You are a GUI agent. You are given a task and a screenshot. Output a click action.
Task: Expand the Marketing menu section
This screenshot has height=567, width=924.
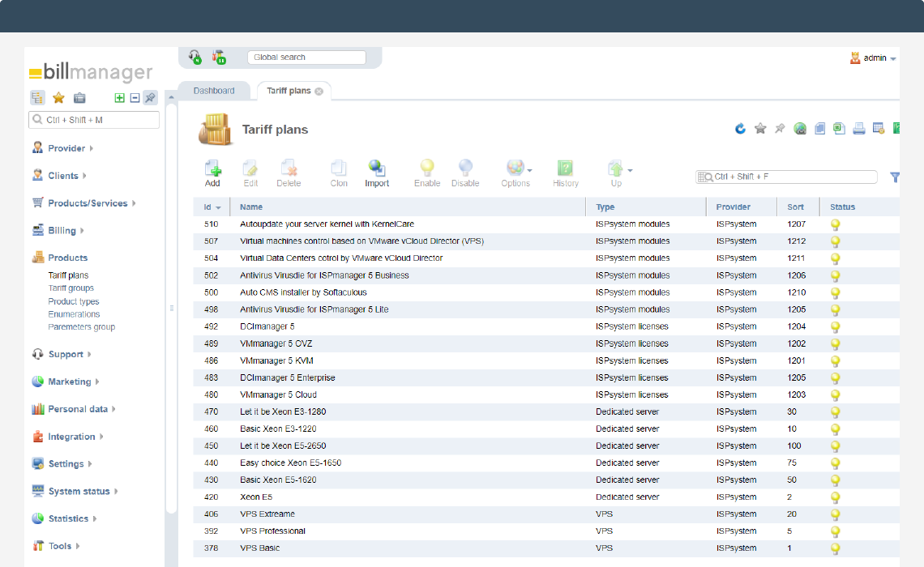pyautogui.click(x=66, y=382)
